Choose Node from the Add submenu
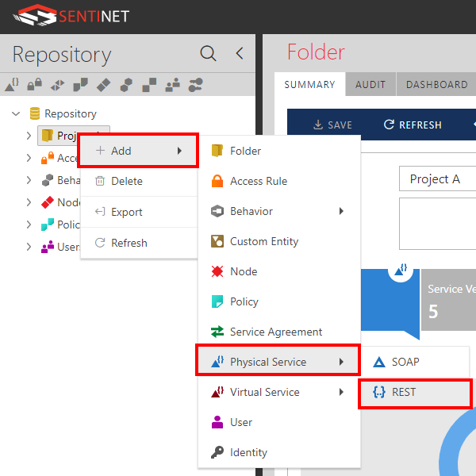The height and width of the screenshot is (476, 476). point(243,271)
